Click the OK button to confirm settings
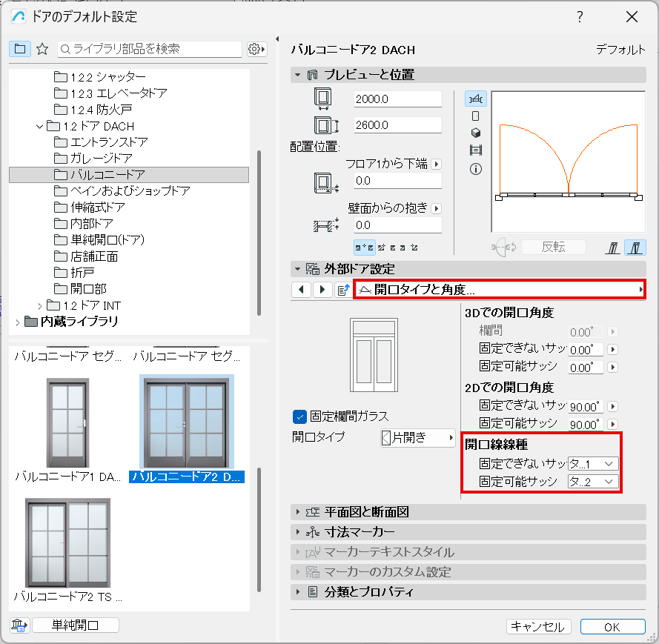Screen dimensions: 659x644 (x=613, y=626)
